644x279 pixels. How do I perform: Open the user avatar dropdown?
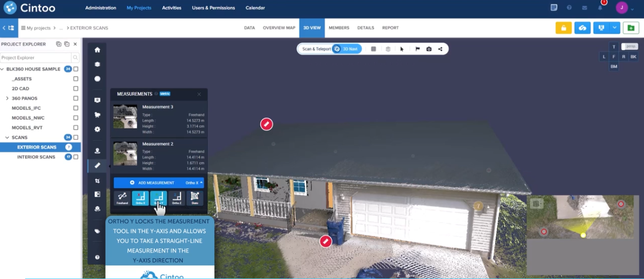coord(624,8)
